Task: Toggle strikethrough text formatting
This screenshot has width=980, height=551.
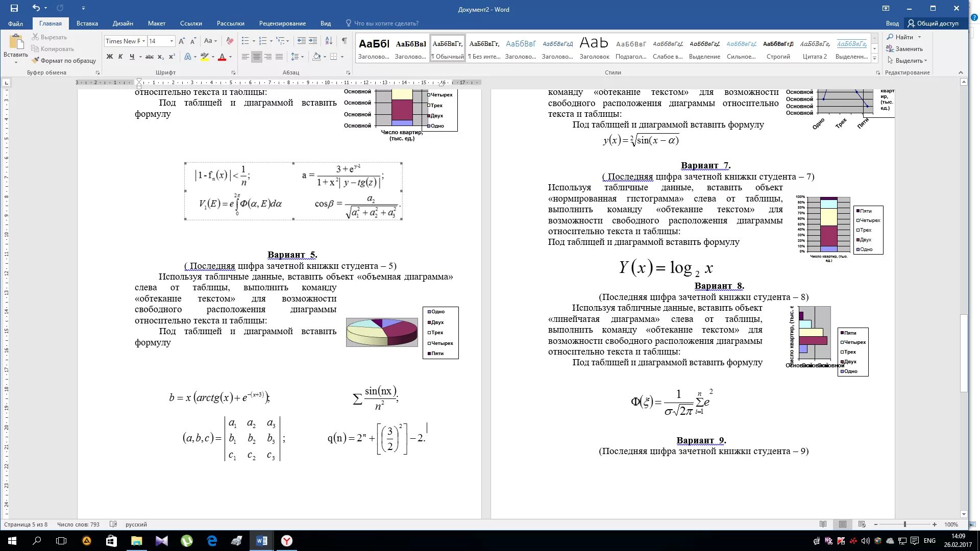Action: (x=149, y=57)
